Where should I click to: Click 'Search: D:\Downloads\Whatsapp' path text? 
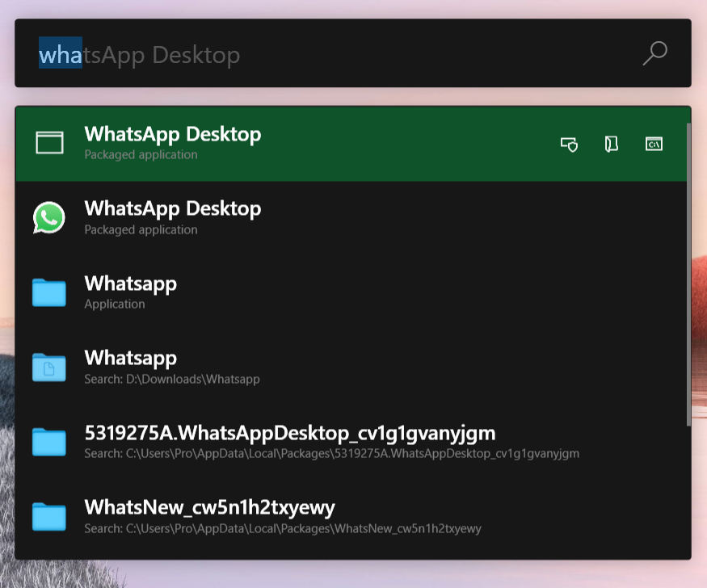click(172, 379)
